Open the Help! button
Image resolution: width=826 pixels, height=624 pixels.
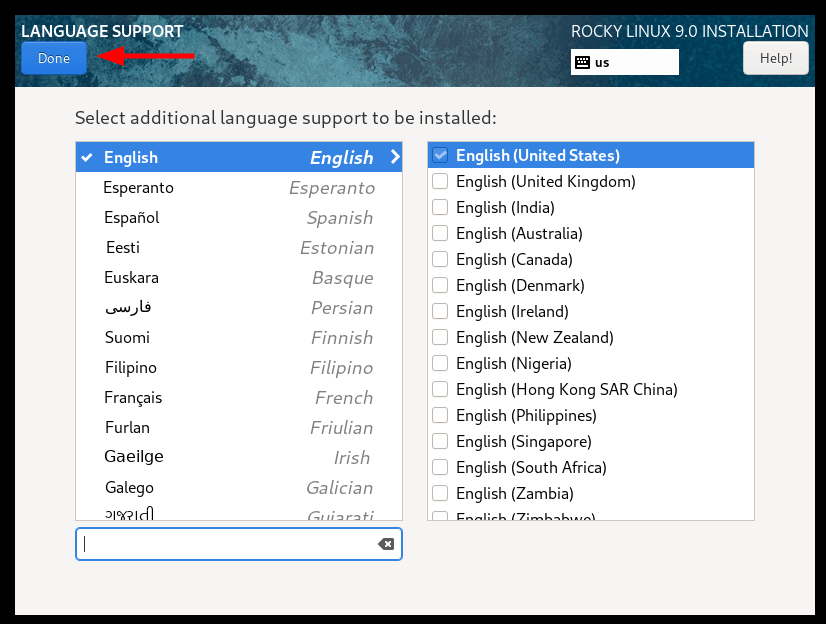pos(775,58)
